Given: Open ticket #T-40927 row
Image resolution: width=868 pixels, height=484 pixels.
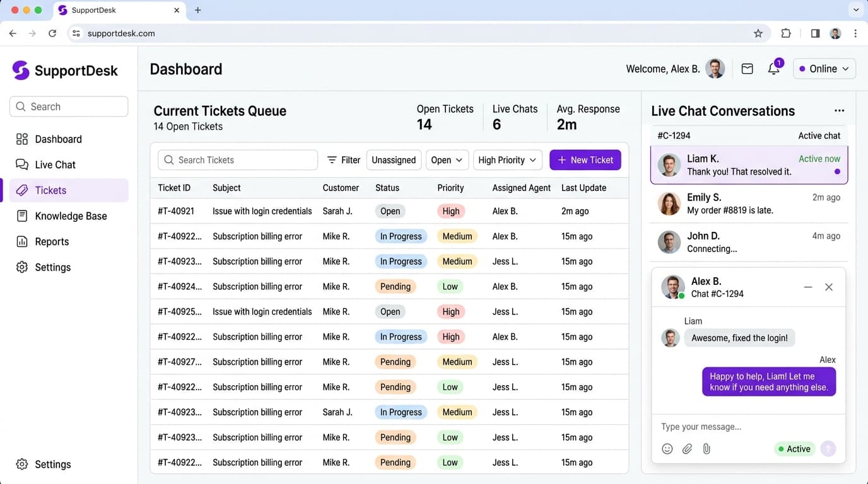Looking at the screenshot, I should tap(389, 362).
